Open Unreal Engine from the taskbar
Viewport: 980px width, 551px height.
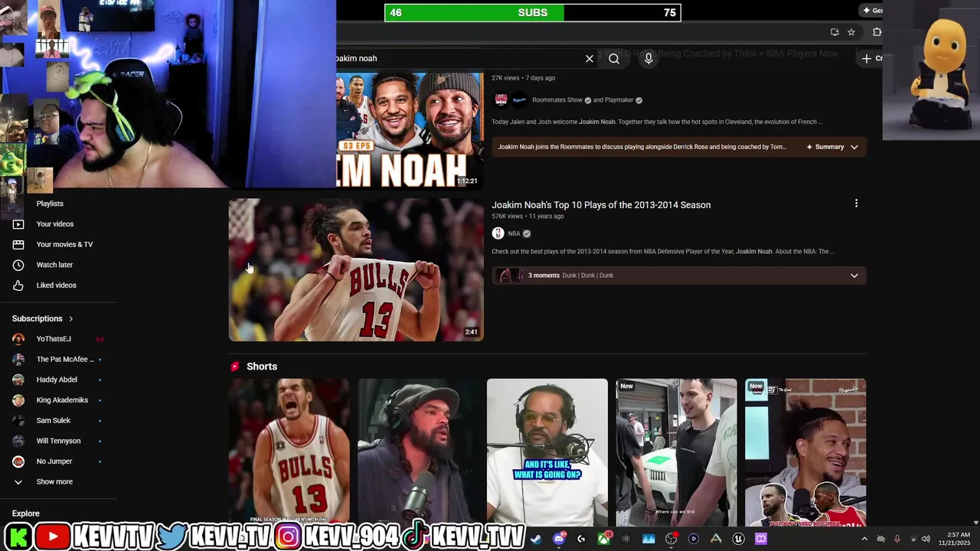pos(738,539)
